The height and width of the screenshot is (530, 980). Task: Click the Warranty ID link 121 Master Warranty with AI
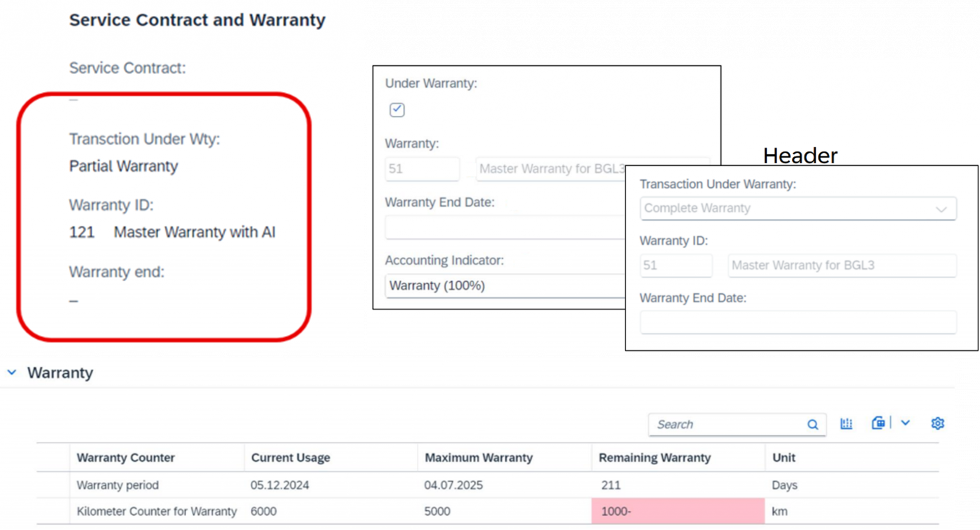tap(172, 232)
